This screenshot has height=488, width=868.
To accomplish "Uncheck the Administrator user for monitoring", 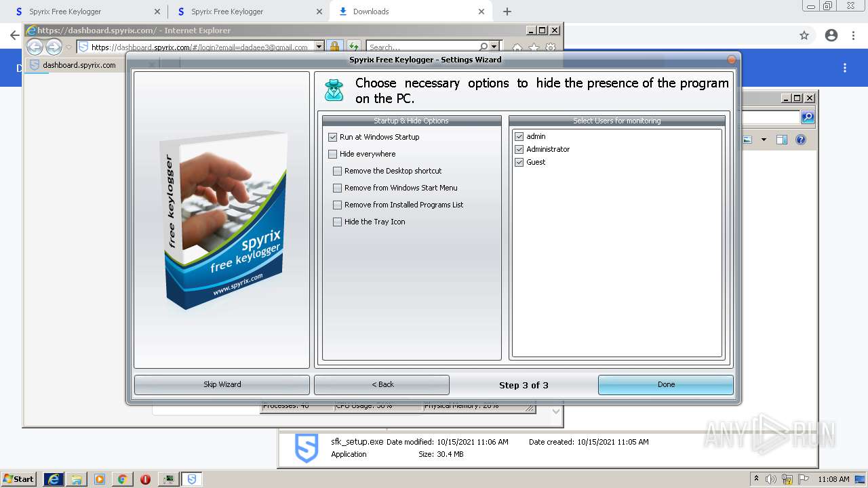I will click(x=519, y=149).
